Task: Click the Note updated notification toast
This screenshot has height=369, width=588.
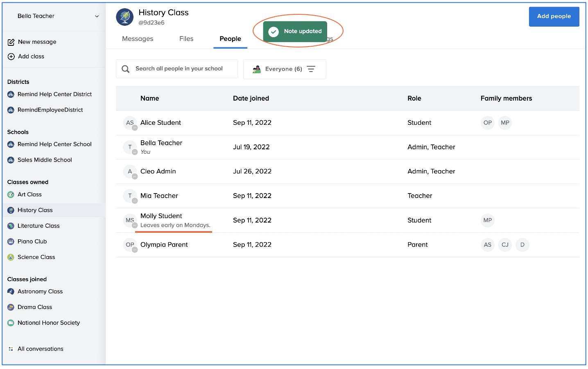Action: pyautogui.click(x=295, y=32)
